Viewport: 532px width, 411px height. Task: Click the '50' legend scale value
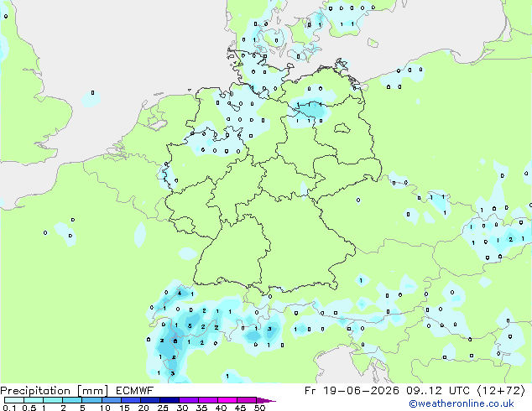coord(259,408)
